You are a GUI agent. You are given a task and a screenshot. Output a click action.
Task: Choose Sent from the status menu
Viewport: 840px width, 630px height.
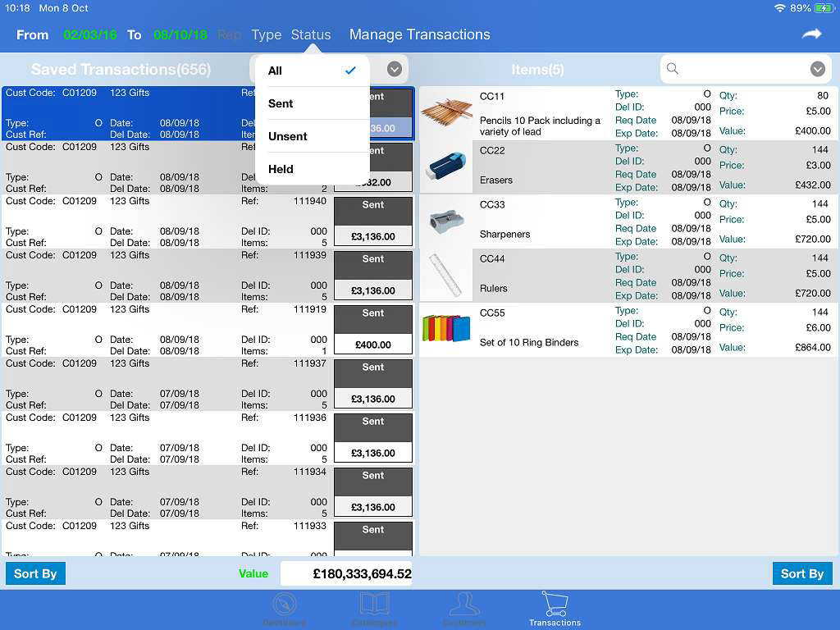point(312,103)
